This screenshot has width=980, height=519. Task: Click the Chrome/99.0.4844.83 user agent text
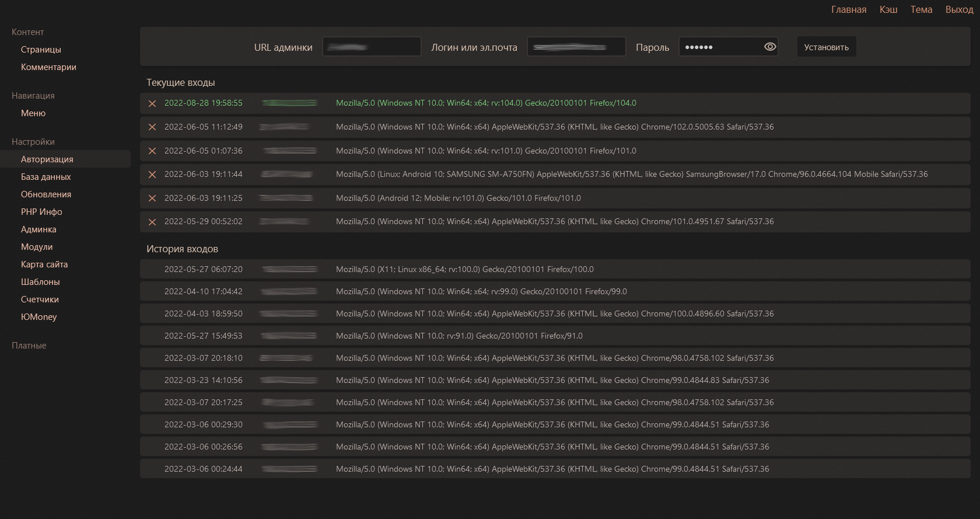(552, 380)
